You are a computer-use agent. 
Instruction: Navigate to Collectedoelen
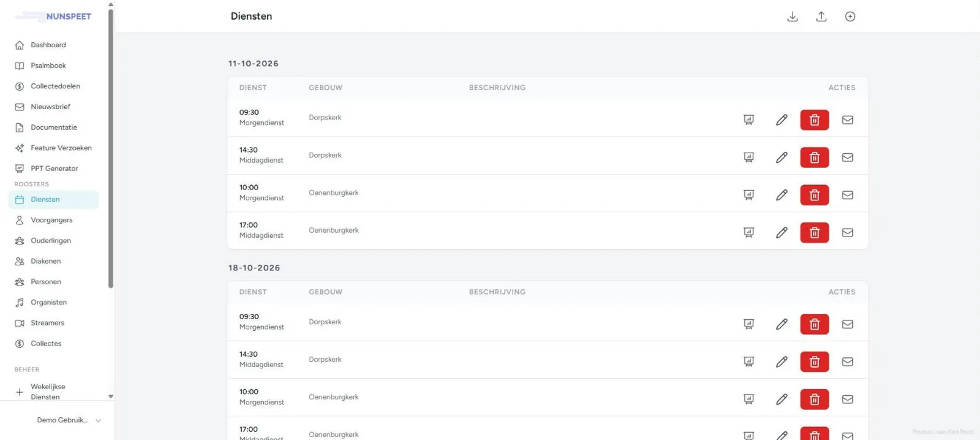tap(53, 86)
